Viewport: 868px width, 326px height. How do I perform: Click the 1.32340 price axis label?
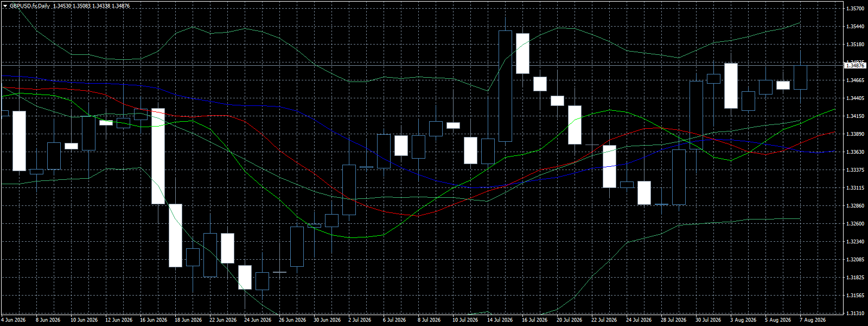855,242
